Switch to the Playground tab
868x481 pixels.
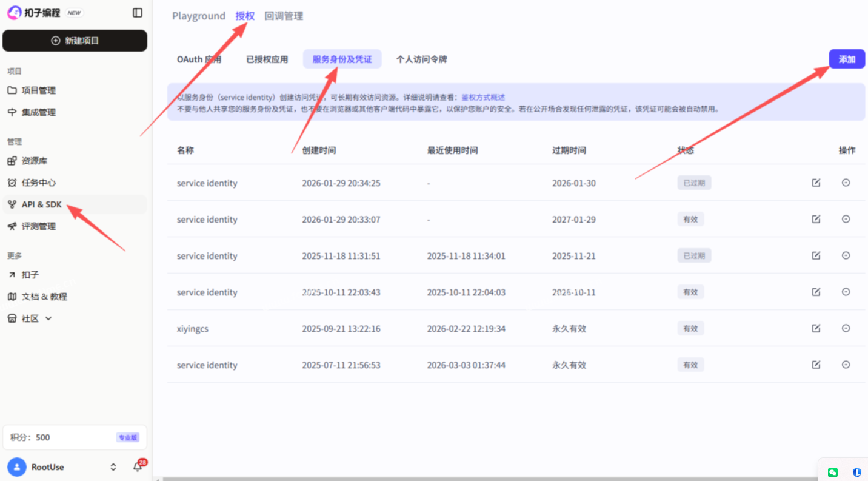pyautogui.click(x=198, y=16)
